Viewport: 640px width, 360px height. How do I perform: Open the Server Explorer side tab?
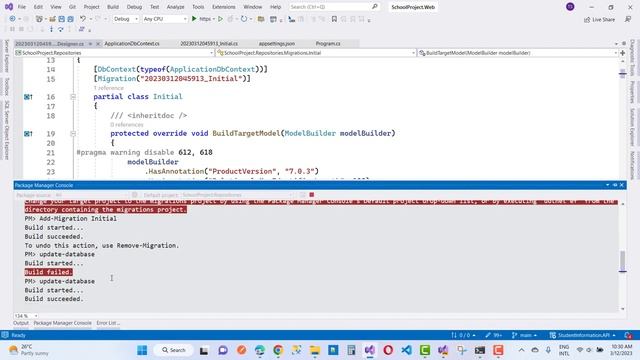6,56
